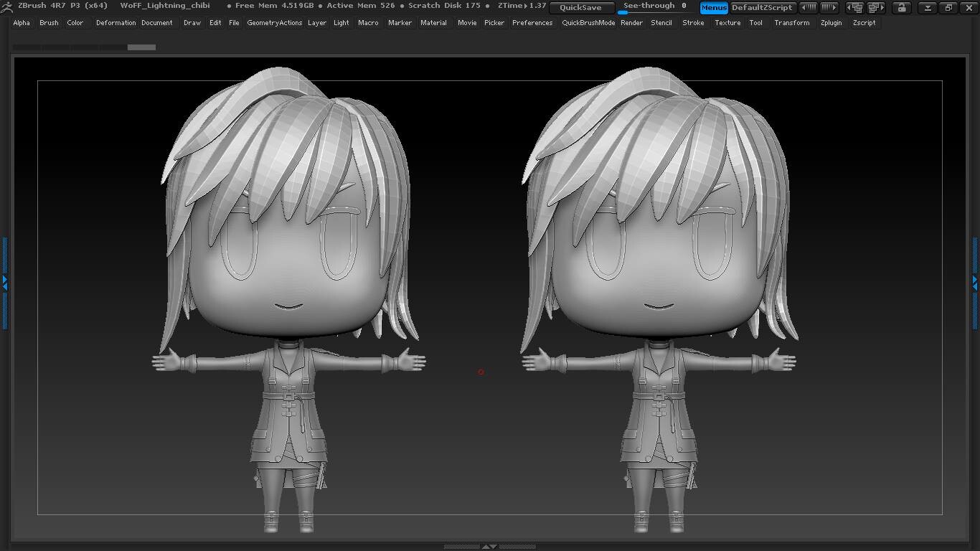Open the Tool menu

pyautogui.click(x=755, y=23)
